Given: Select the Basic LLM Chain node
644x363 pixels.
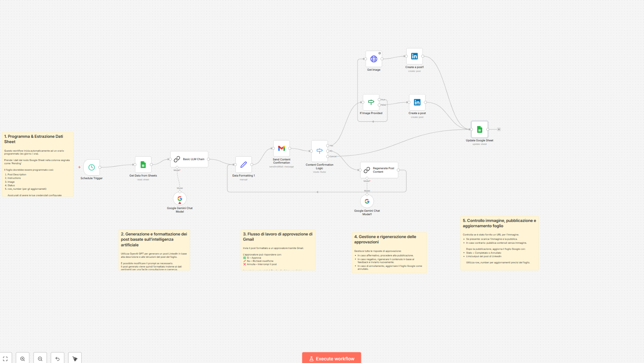Looking at the screenshot, I should coord(189,159).
